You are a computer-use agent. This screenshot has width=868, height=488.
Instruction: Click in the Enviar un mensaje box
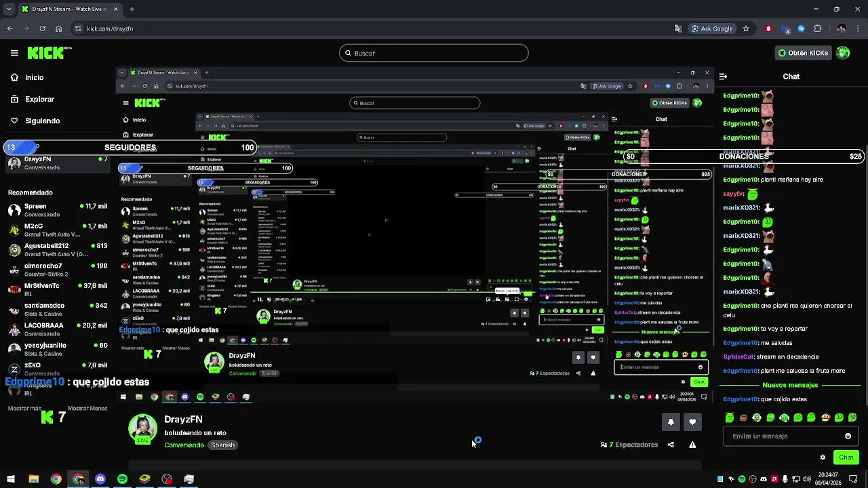[x=791, y=436]
